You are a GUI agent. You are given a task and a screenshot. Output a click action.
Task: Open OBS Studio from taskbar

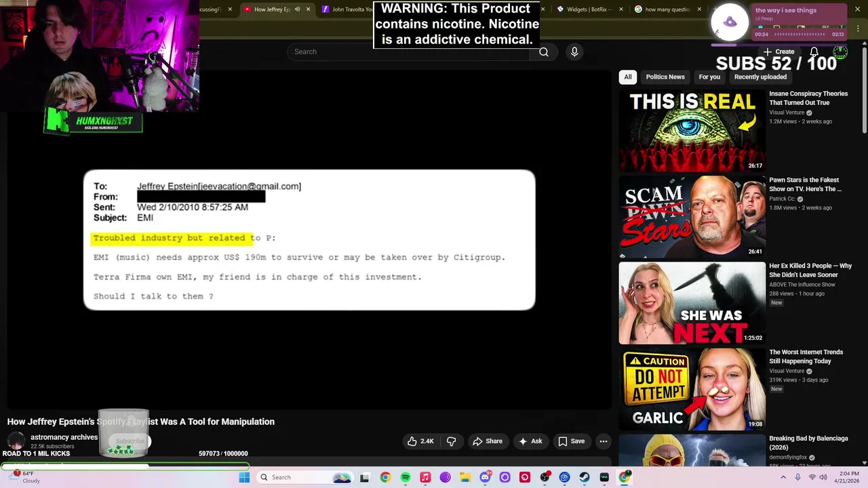pos(545,477)
